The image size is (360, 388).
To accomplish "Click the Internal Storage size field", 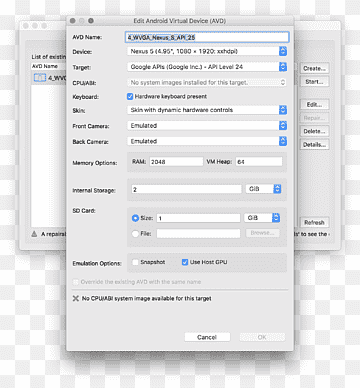I will coord(186,189).
